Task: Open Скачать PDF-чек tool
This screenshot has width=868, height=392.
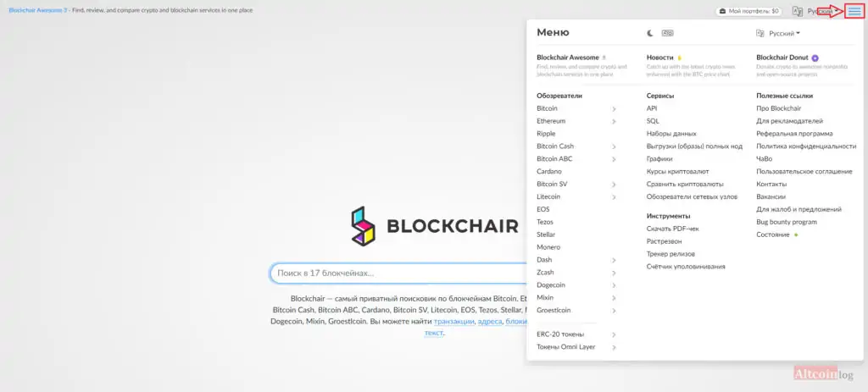Action: [672, 229]
